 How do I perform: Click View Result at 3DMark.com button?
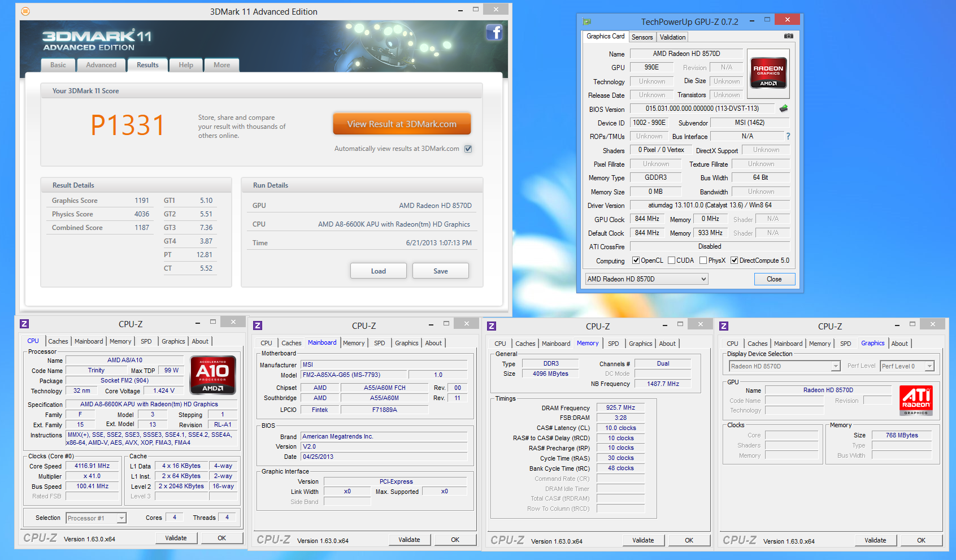coord(402,124)
